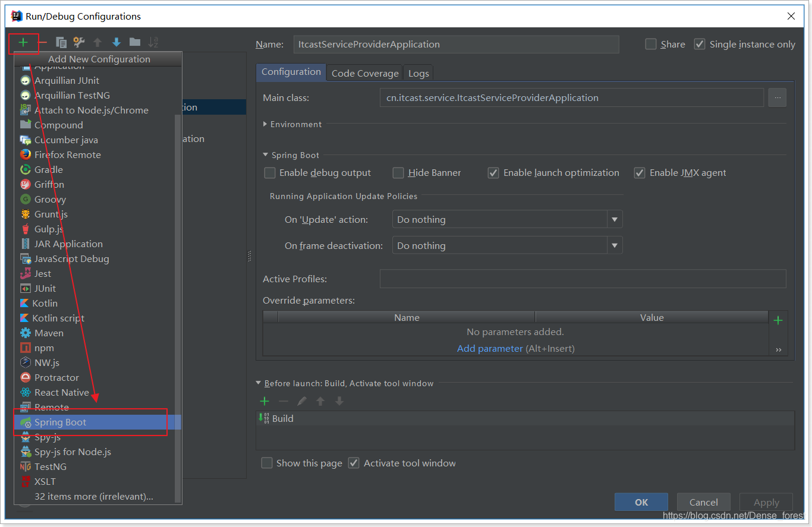Choose Kotlin script entry
This screenshot has width=812, height=527.
click(x=95, y=318)
